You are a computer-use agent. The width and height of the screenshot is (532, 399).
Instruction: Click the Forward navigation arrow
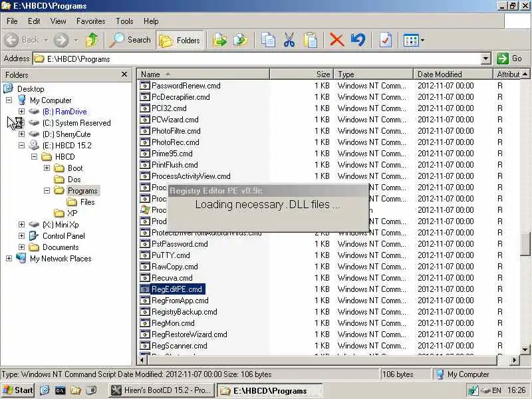[x=61, y=40]
